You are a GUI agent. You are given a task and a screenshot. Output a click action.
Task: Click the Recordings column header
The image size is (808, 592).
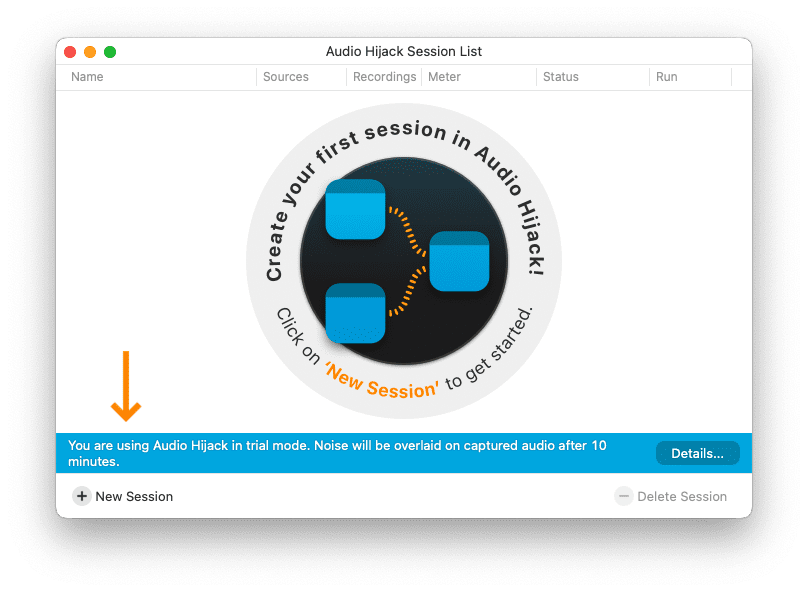384,77
